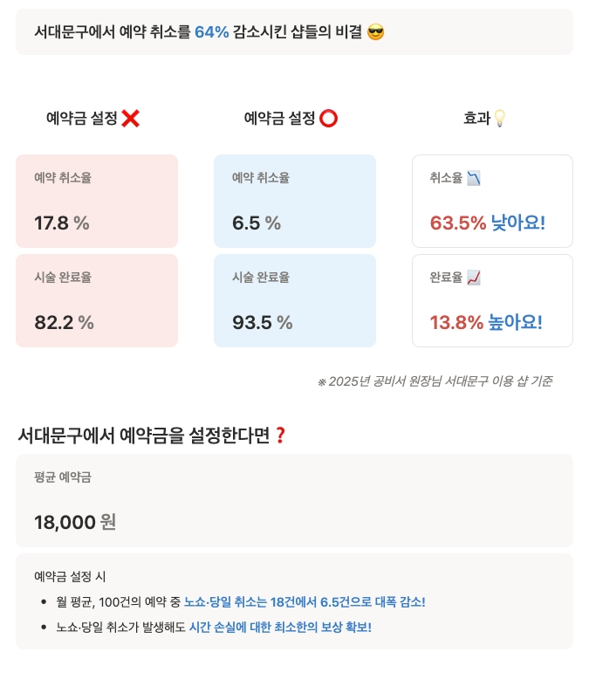Click the sunglasses emoji in the title banner
589x700 pixels.
(376, 32)
